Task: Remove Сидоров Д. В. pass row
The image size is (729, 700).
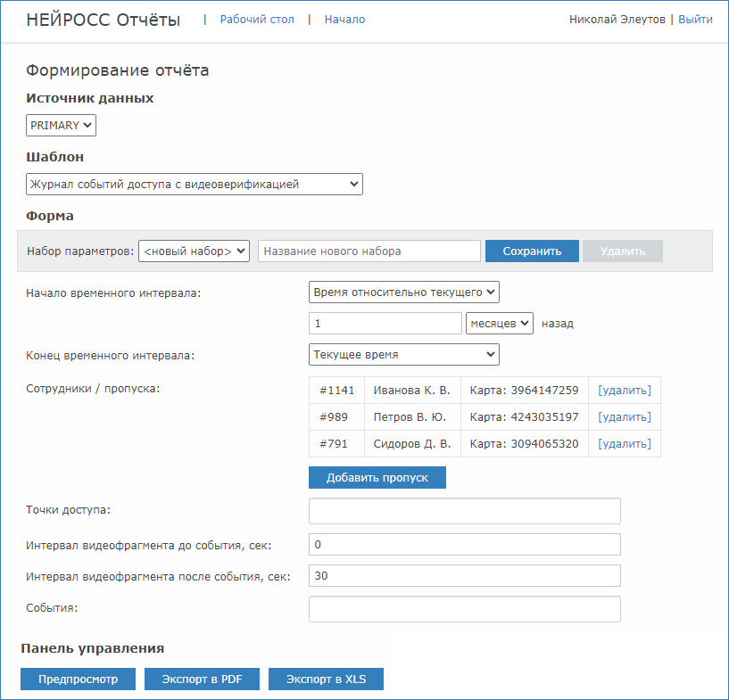Action: coord(624,444)
